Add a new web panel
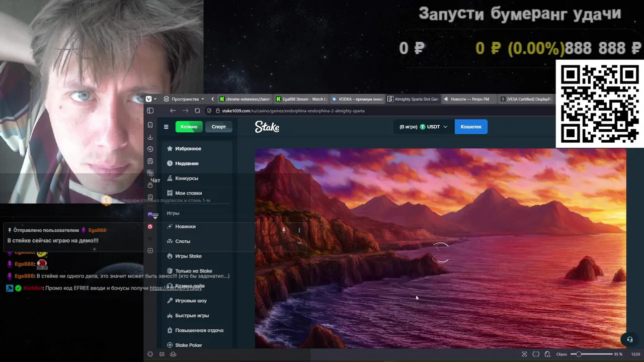644x362 pixels. tap(150, 250)
